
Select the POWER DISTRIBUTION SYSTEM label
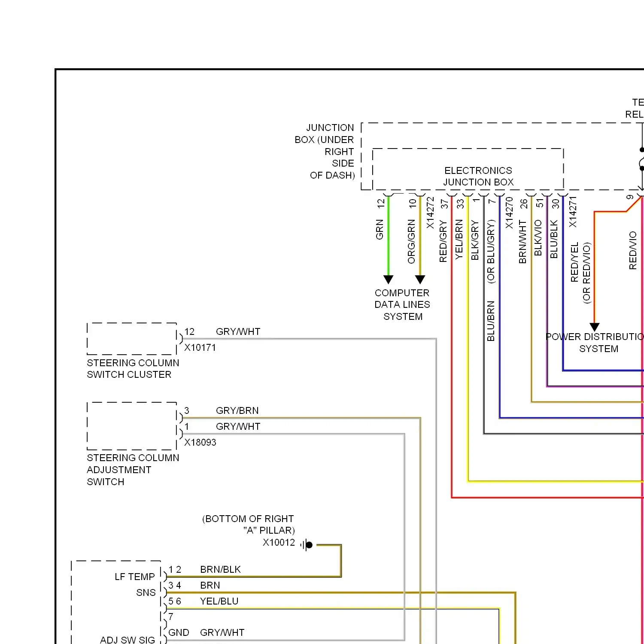tap(595, 343)
